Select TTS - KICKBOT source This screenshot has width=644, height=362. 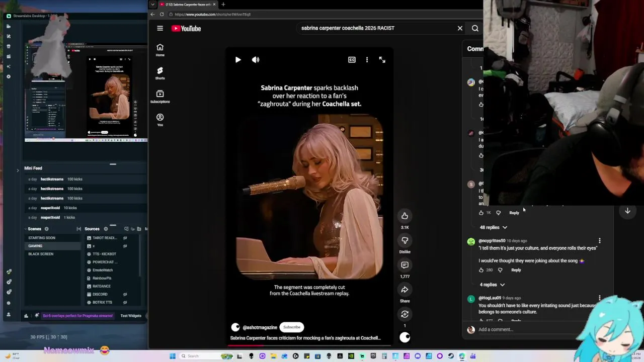104,254
